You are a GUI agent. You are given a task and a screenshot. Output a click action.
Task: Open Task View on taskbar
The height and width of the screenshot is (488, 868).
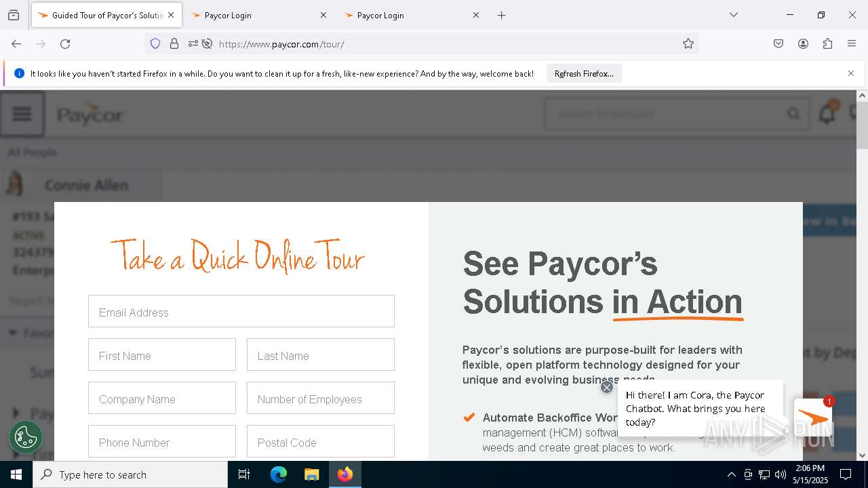point(244,474)
